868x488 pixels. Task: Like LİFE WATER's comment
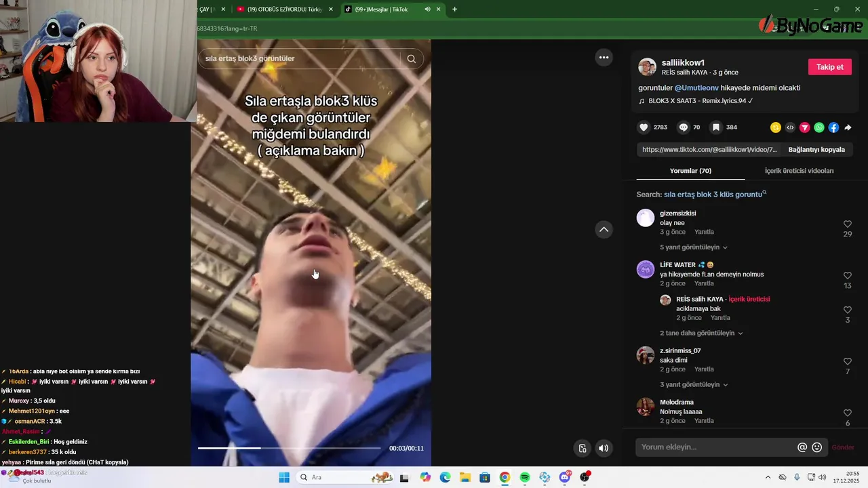pos(848,276)
